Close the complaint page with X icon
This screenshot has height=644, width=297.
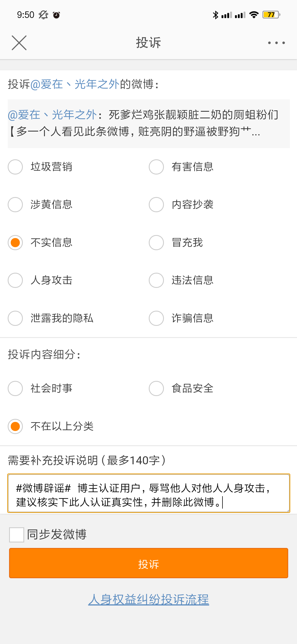click(19, 43)
